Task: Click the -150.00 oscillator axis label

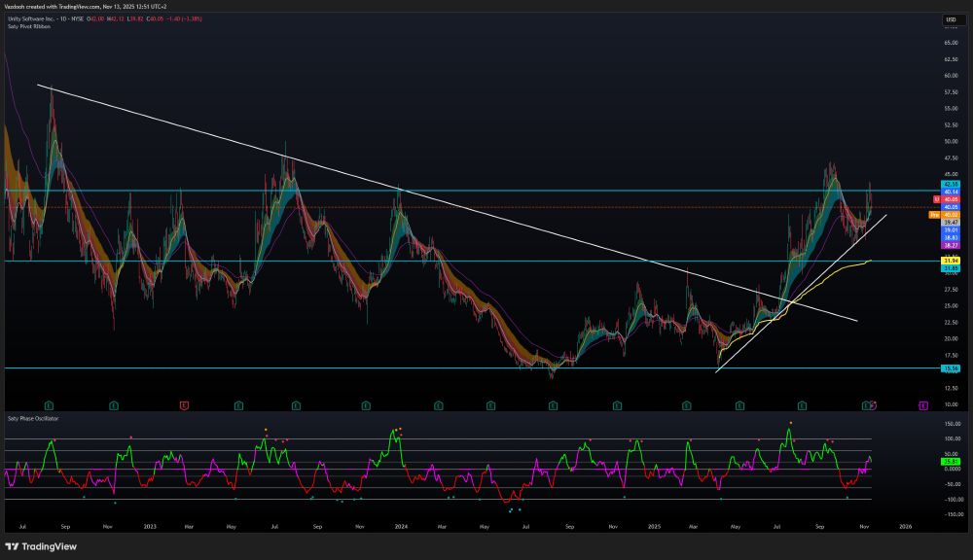Action: tap(953, 514)
